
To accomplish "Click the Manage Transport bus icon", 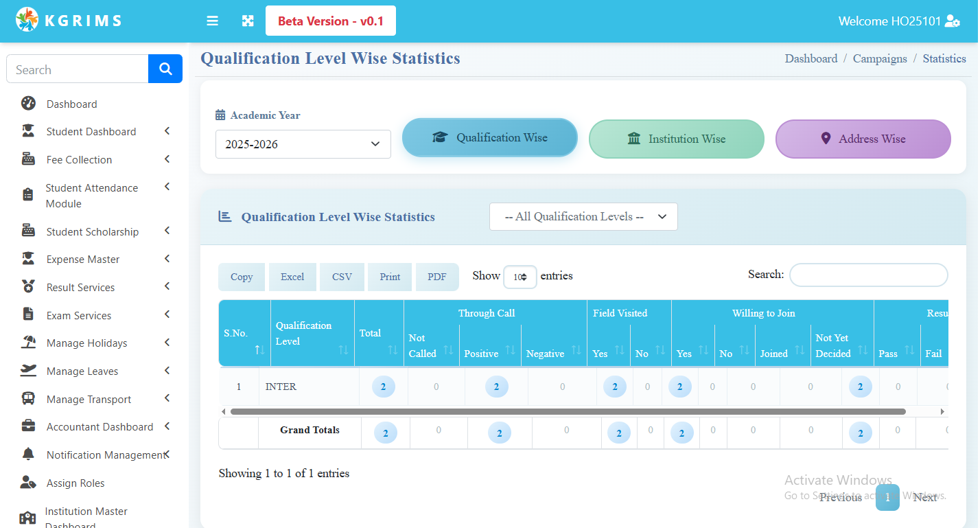I will click(x=28, y=399).
